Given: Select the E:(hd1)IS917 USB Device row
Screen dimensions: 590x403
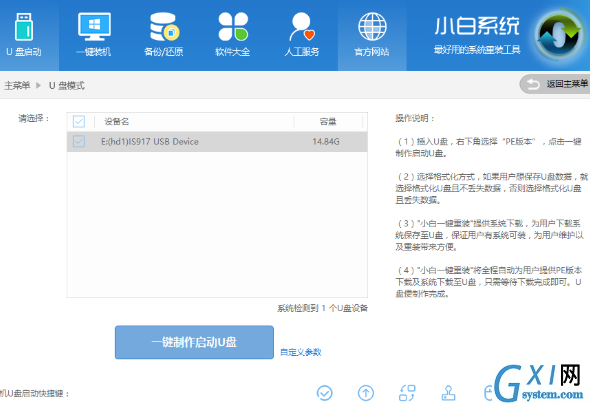Looking at the screenshot, I should tap(217, 141).
